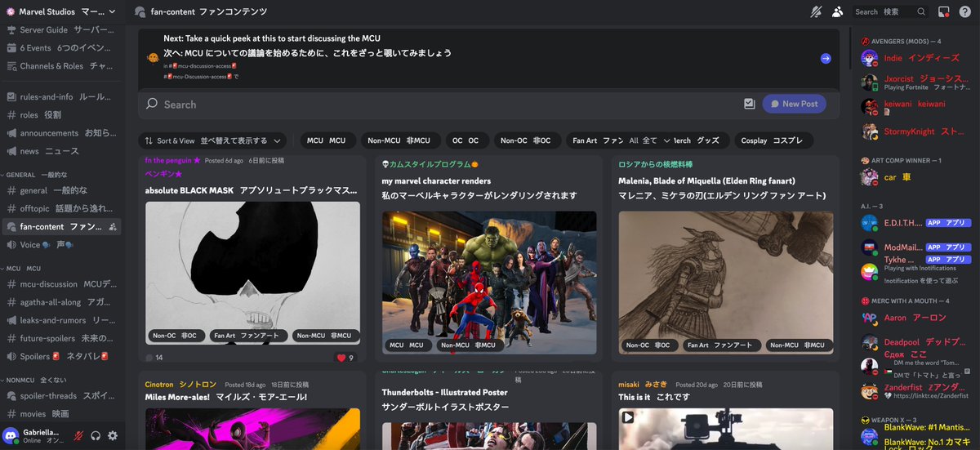The height and width of the screenshot is (450, 980).
Task: Open the news channel
Action: point(60,151)
